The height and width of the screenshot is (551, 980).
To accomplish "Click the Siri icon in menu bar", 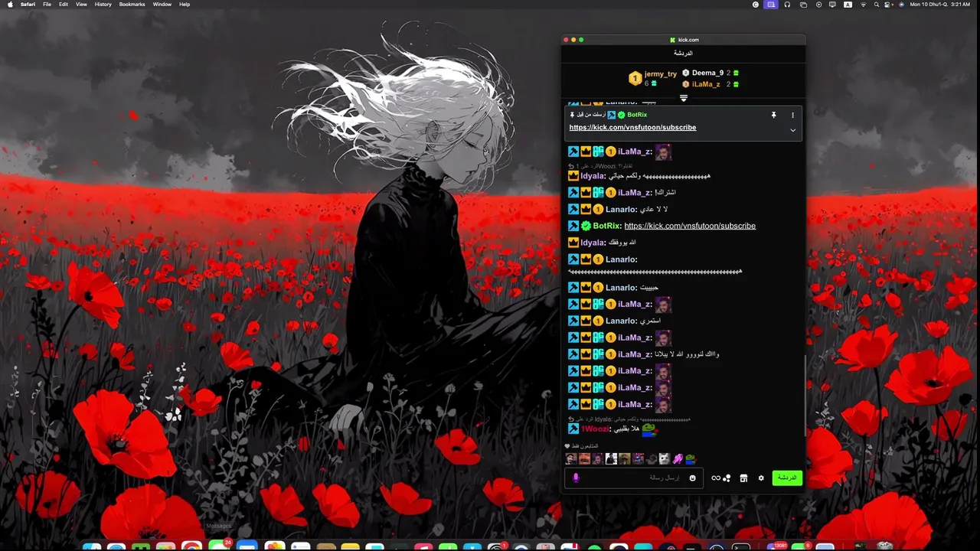I will coord(901,4).
